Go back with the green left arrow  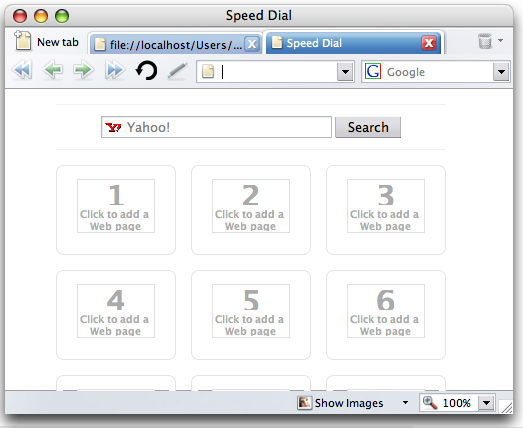pyautogui.click(x=53, y=70)
